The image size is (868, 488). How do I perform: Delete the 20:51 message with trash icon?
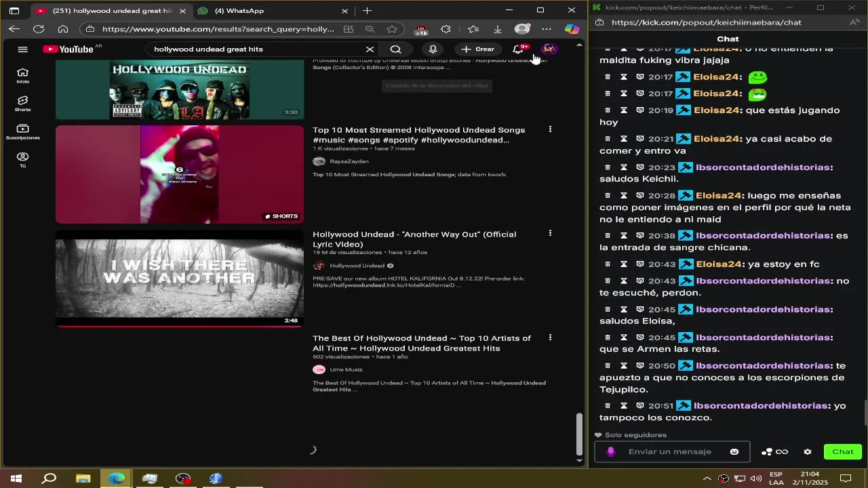pyautogui.click(x=608, y=405)
